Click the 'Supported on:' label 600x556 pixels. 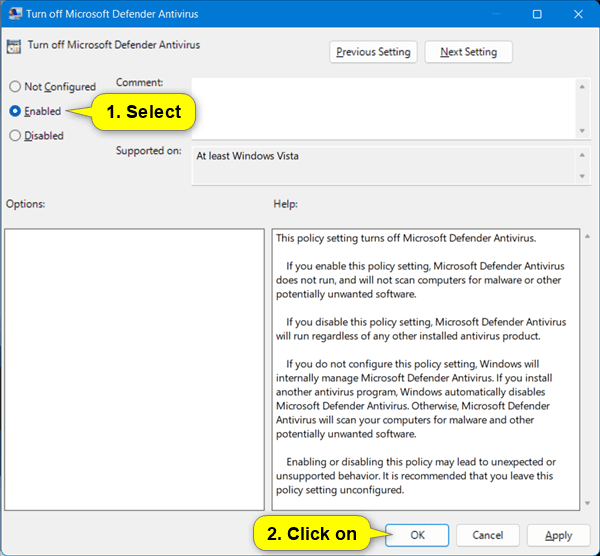(148, 151)
